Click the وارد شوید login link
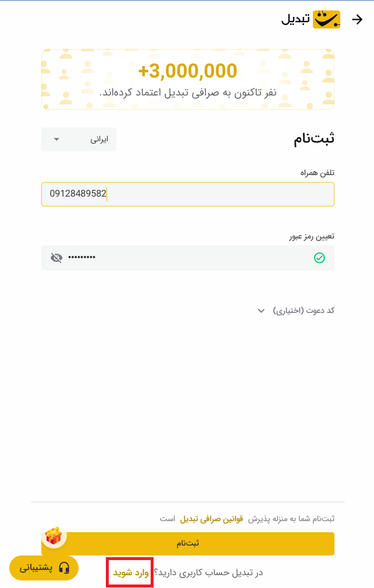 coord(130,572)
